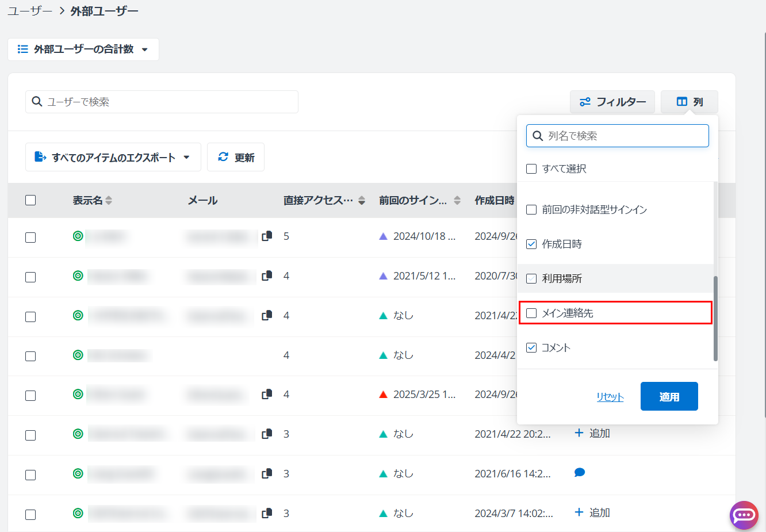Open the comment bubble icon in the 2021/6/16 row

(x=580, y=473)
